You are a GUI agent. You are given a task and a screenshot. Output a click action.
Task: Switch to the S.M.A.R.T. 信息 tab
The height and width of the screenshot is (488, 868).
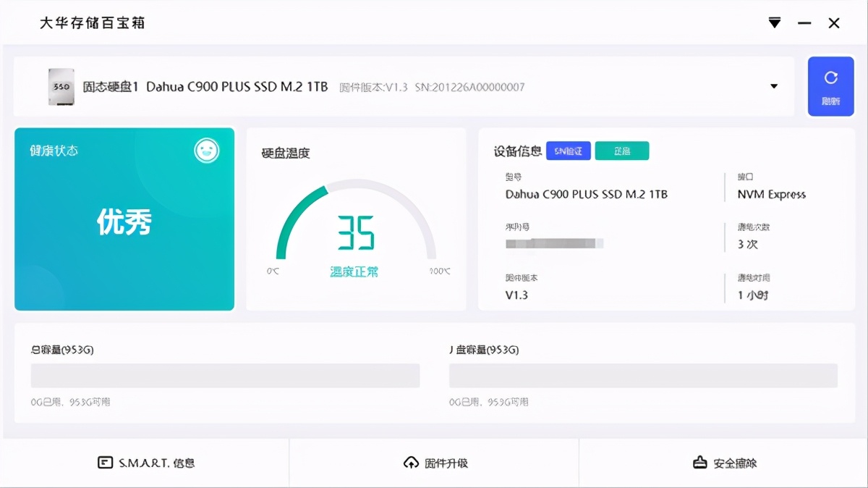coord(145,463)
